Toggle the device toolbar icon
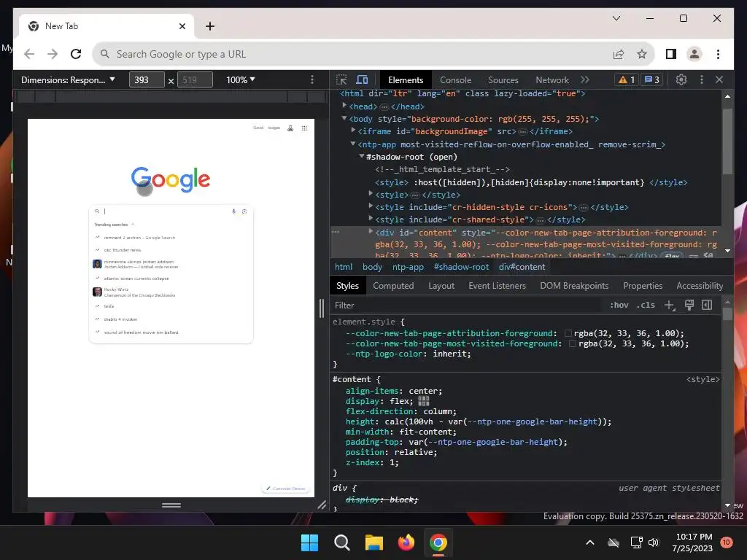The image size is (747, 560). coord(362,80)
